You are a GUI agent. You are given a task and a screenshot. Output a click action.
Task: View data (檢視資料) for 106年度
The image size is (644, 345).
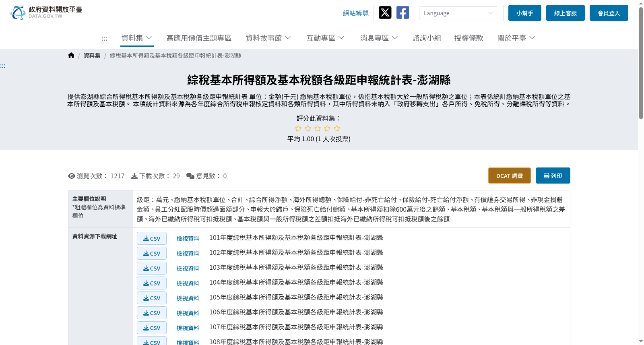188,313
